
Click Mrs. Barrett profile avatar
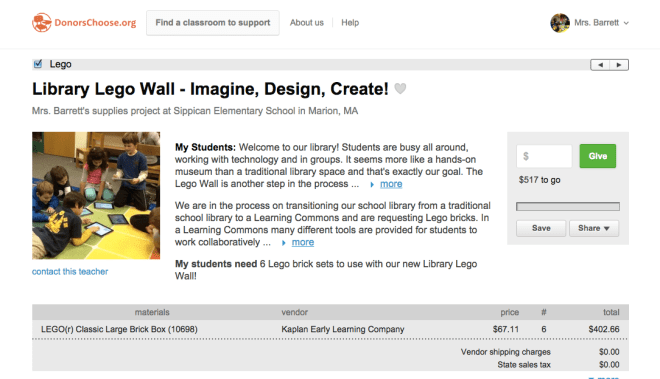click(x=560, y=23)
